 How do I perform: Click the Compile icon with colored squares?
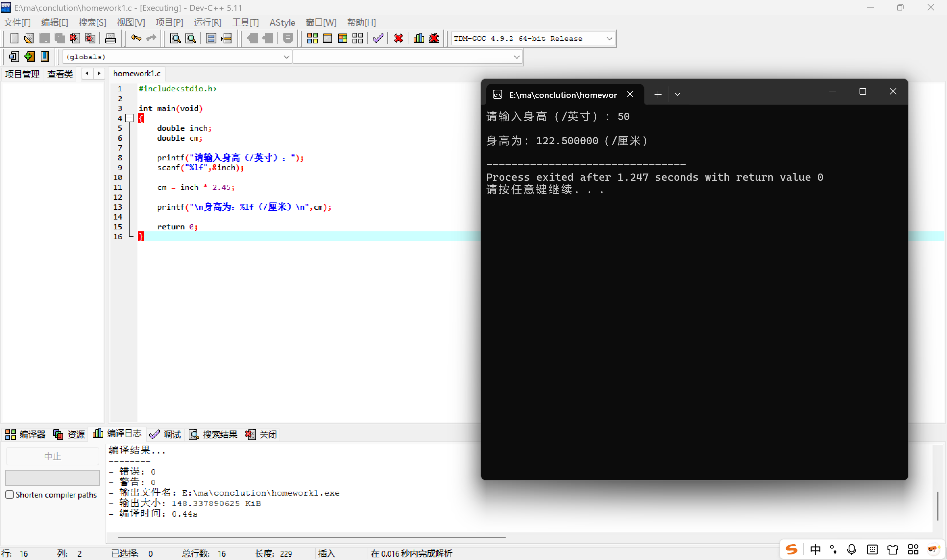coord(312,38)
